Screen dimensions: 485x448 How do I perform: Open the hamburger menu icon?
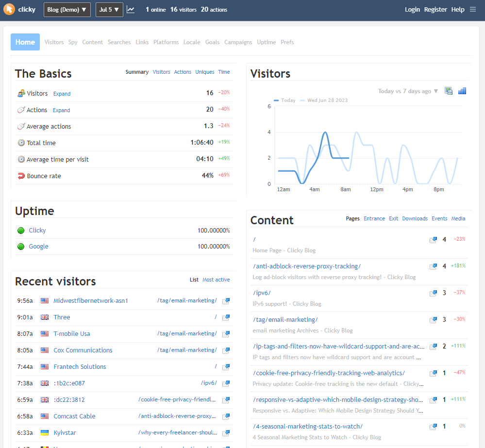pos(473,9)
